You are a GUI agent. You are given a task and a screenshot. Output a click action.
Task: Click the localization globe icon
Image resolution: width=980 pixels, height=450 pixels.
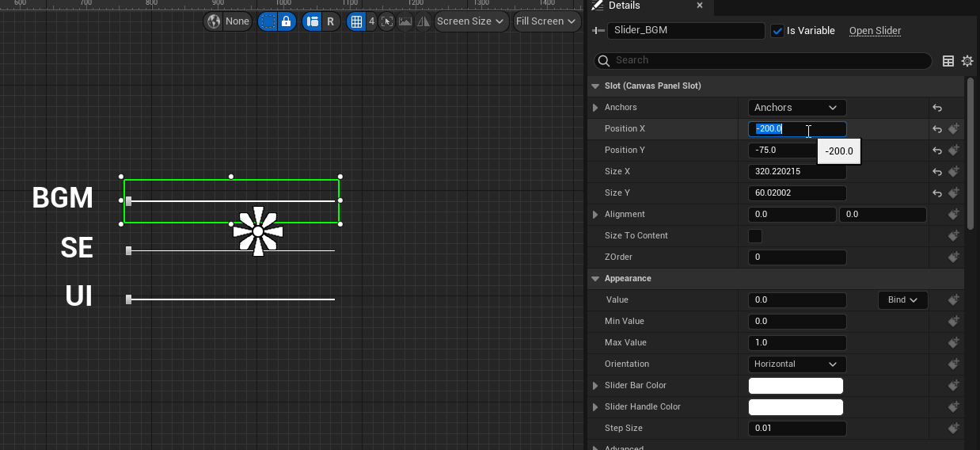[214, 21]
